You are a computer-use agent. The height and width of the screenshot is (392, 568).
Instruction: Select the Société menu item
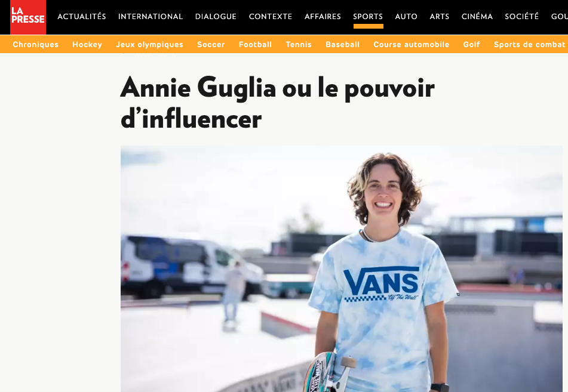click(x=521, y=17)
